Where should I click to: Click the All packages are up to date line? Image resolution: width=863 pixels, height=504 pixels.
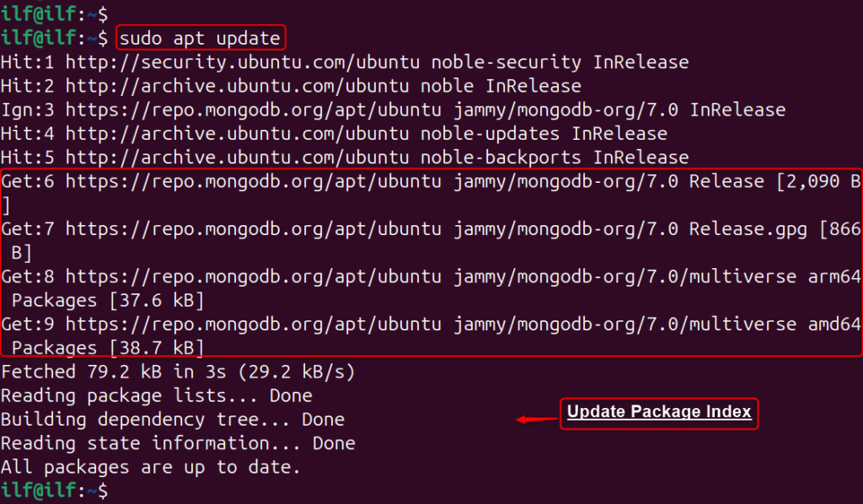(x=151, y=467)
